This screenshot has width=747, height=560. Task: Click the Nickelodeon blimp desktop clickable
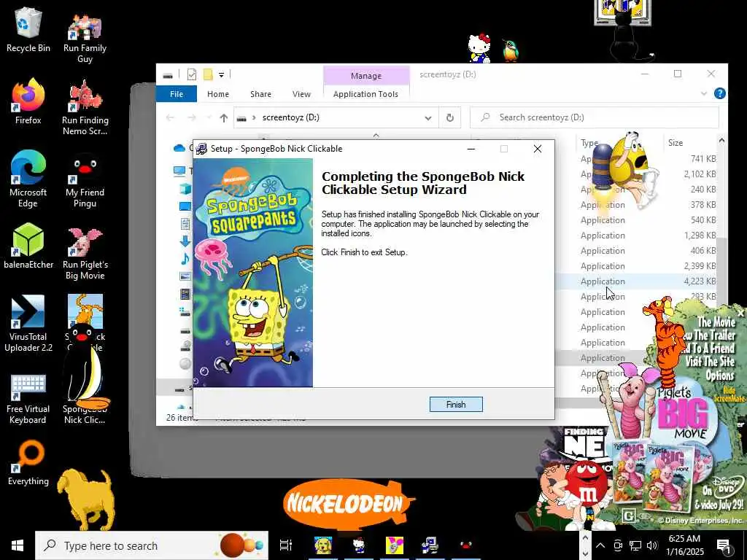point(348,505)
